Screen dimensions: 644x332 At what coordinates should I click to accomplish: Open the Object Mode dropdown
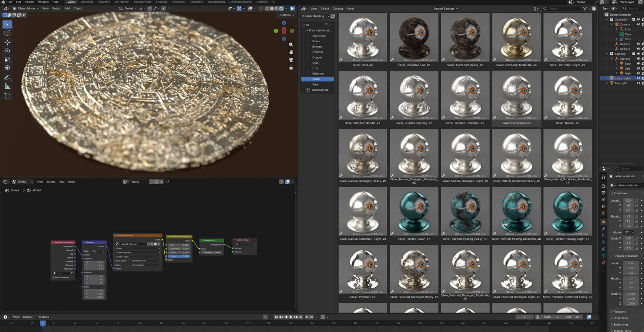click(x=26, y=9)
